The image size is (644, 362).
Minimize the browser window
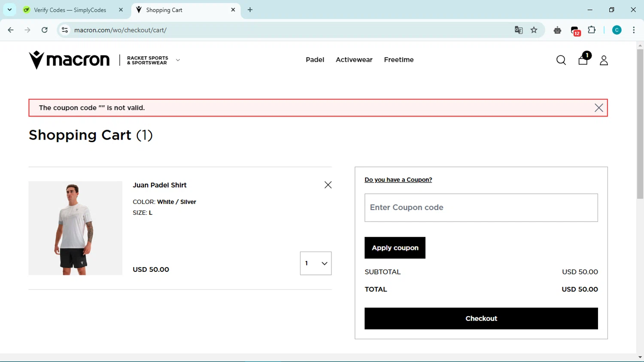click(590, 9)
